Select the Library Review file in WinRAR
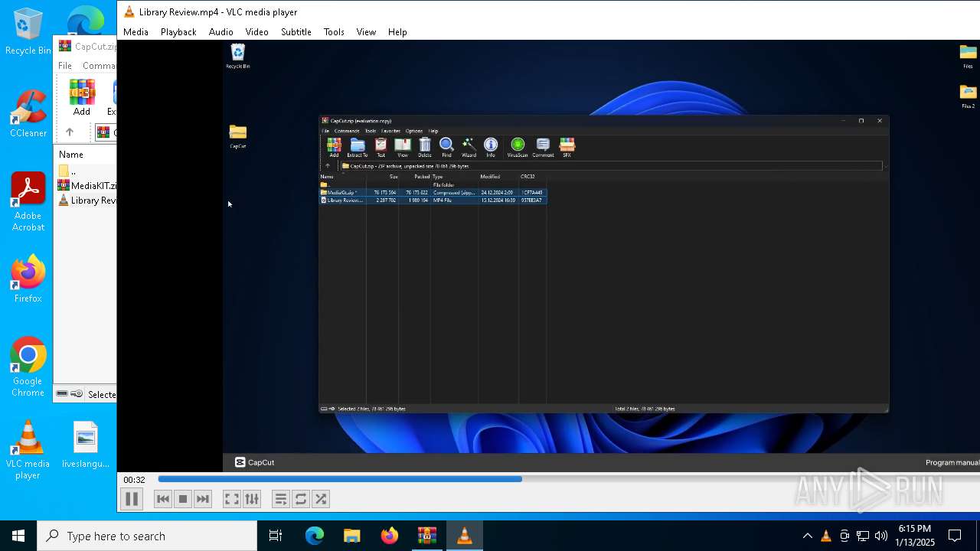Image resolution: width=980 pixels, height=551 pixels. (x=87, y=201)
